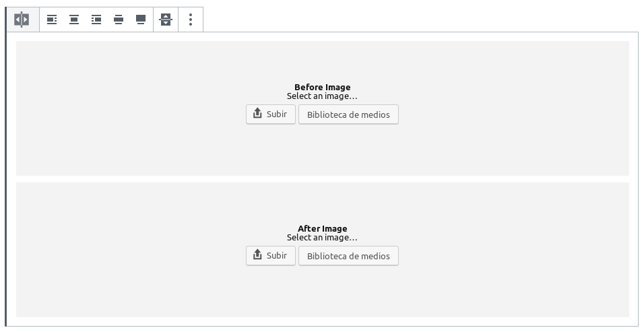Open Biblioteca de medios for After Image
Viewport: 644px width, 332px height.
point(348,256)
